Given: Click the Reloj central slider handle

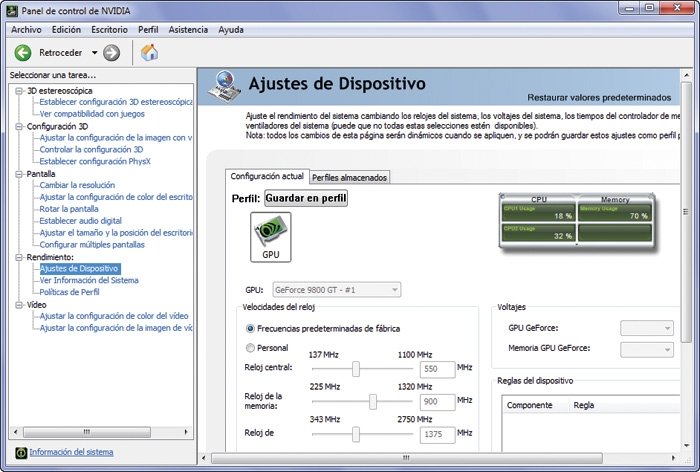Looking at the screenshot, I should pyautogui.click(x=356, y=369).
